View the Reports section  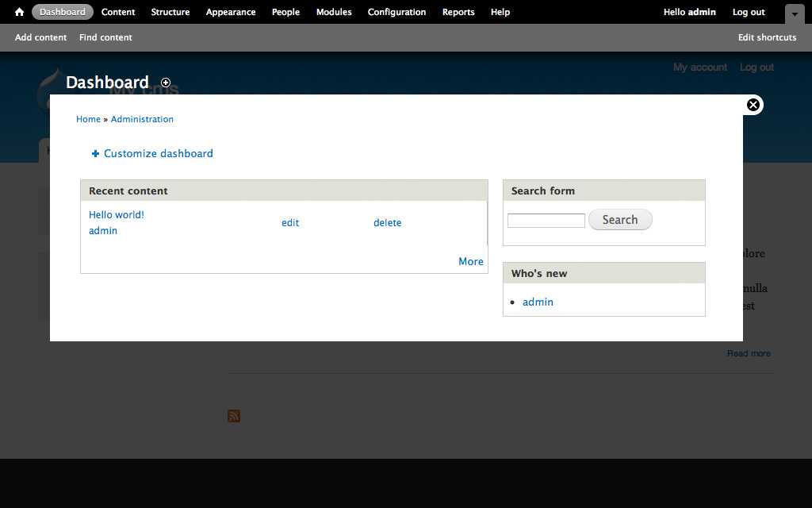[x=458, y=12]
